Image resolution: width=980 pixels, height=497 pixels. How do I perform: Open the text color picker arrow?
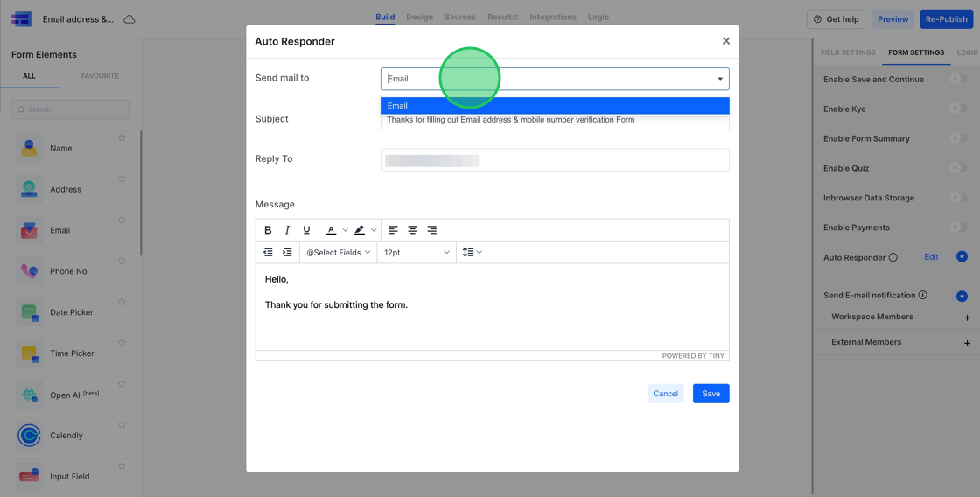coord(346,231)
